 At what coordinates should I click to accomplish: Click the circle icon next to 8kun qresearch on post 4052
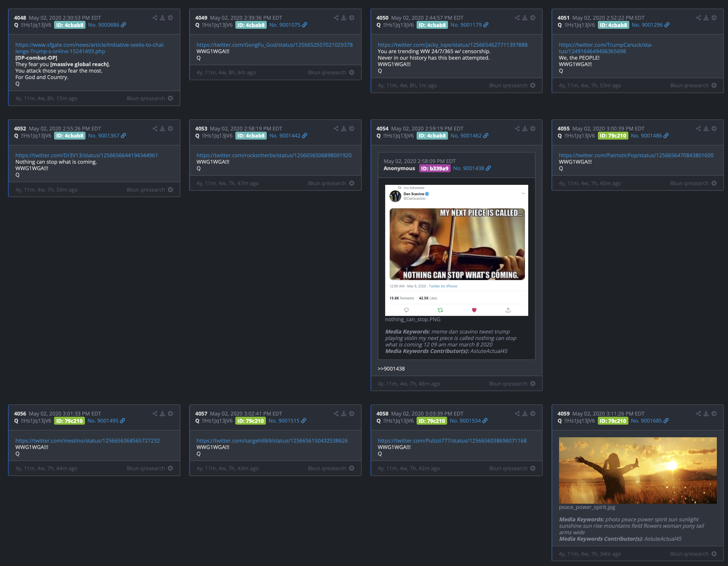coord(170,190)
